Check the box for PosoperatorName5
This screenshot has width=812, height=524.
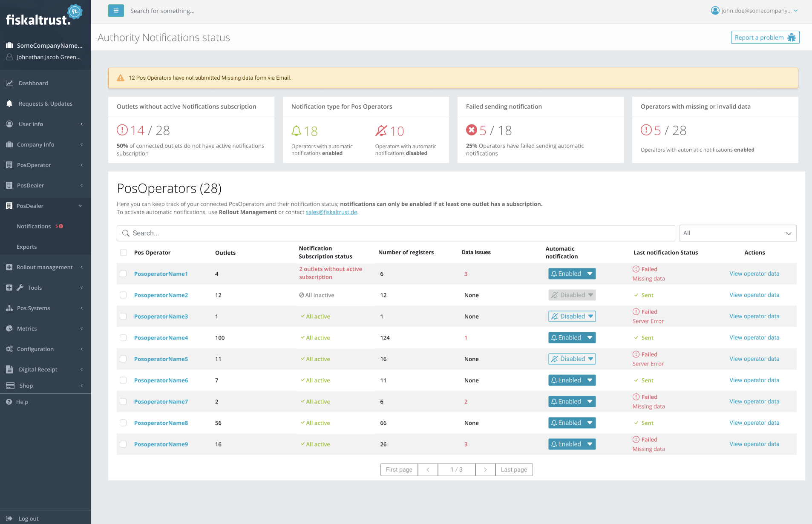(x=123, y=359)
